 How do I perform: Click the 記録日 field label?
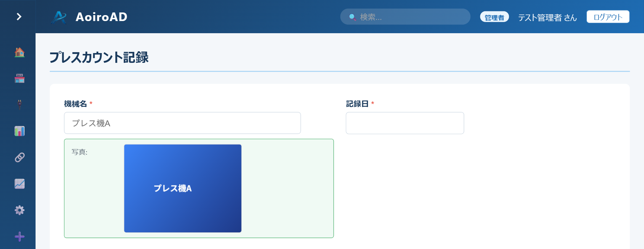pyautogui.click(x=357, y=104)
